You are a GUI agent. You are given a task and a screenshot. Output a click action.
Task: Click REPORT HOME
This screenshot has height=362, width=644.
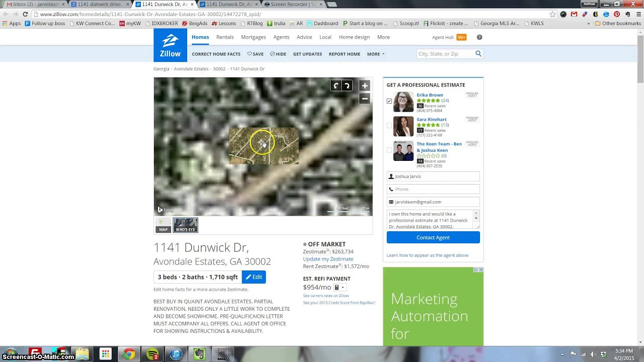[x=344, y=54]
